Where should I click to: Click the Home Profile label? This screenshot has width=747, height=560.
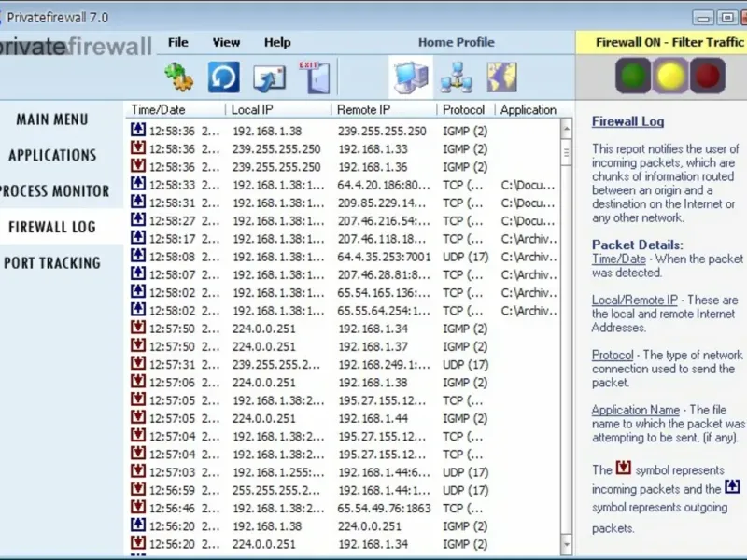point(456,42)
